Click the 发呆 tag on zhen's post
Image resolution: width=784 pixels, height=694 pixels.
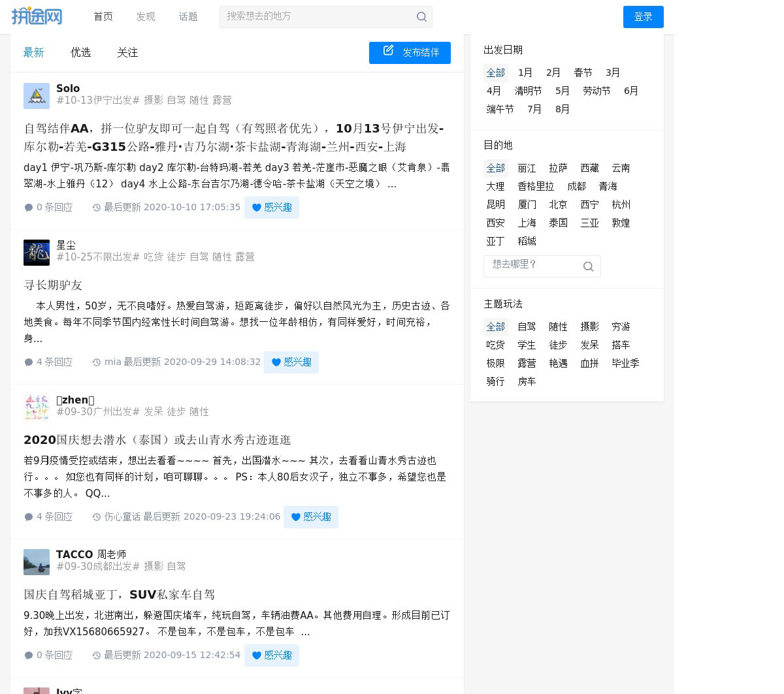point(154,412)
